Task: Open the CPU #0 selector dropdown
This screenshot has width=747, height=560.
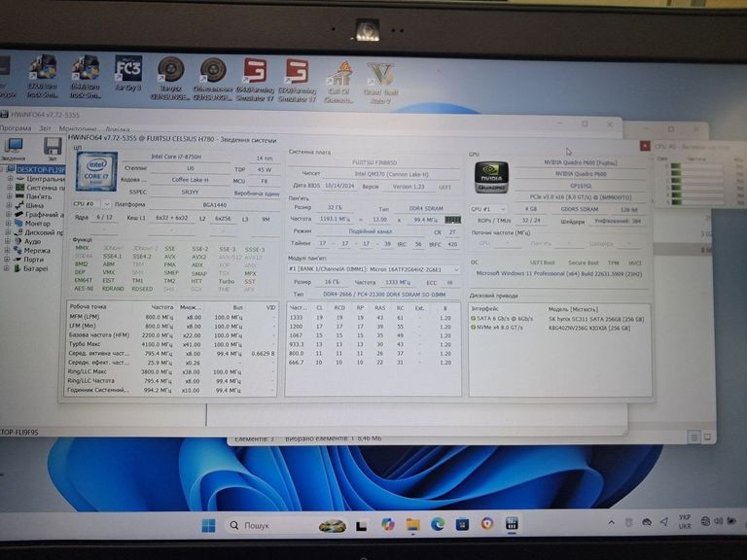Action: [x=91, y=204]
